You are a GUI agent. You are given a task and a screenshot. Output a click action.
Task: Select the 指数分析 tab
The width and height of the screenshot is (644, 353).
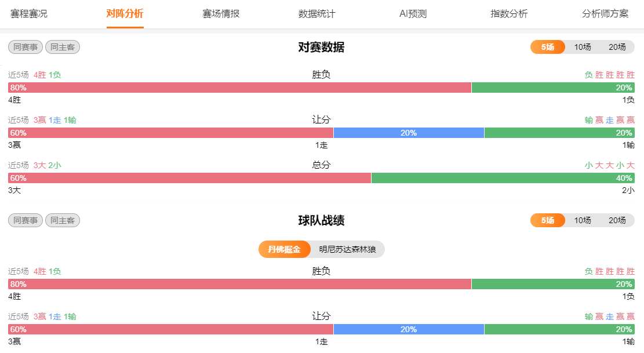[509, 14]
